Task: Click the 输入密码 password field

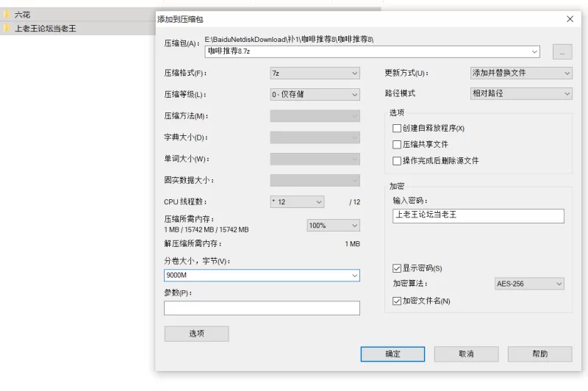Action: tap(478, 216)
